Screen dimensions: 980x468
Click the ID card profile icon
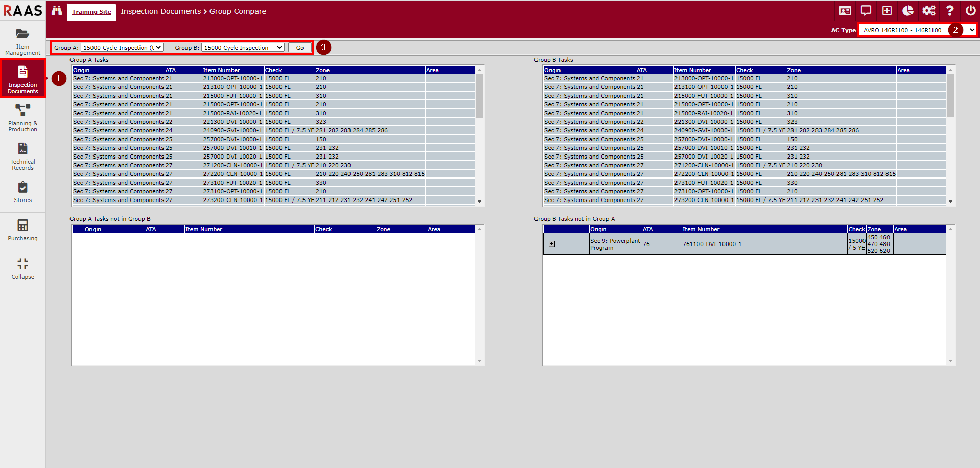(x=845, y=11)
